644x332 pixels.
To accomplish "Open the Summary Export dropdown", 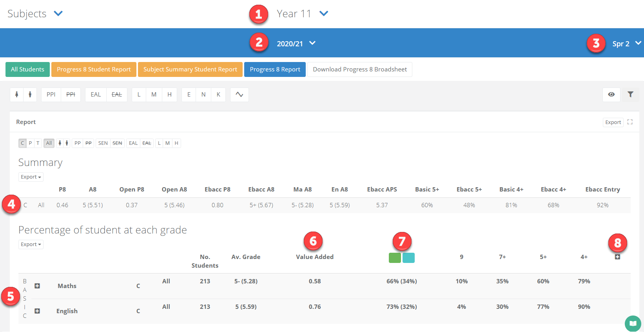I will [31, 177].
